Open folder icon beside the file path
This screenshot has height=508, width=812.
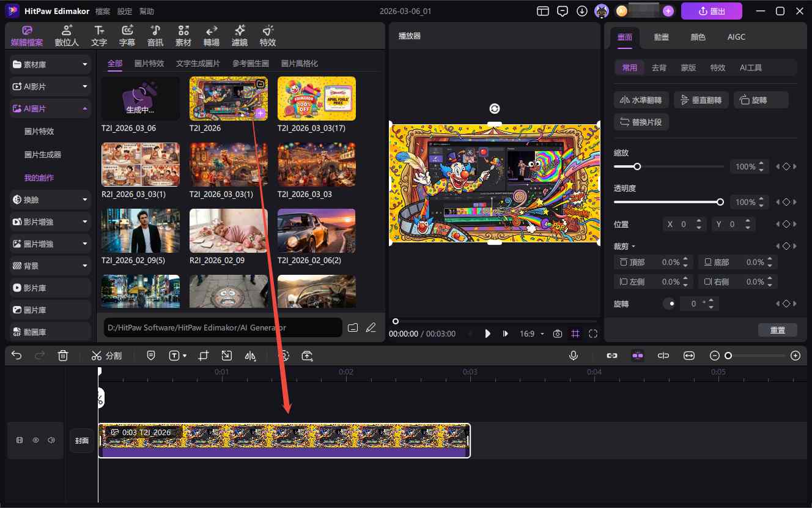(x=353, y=327)
